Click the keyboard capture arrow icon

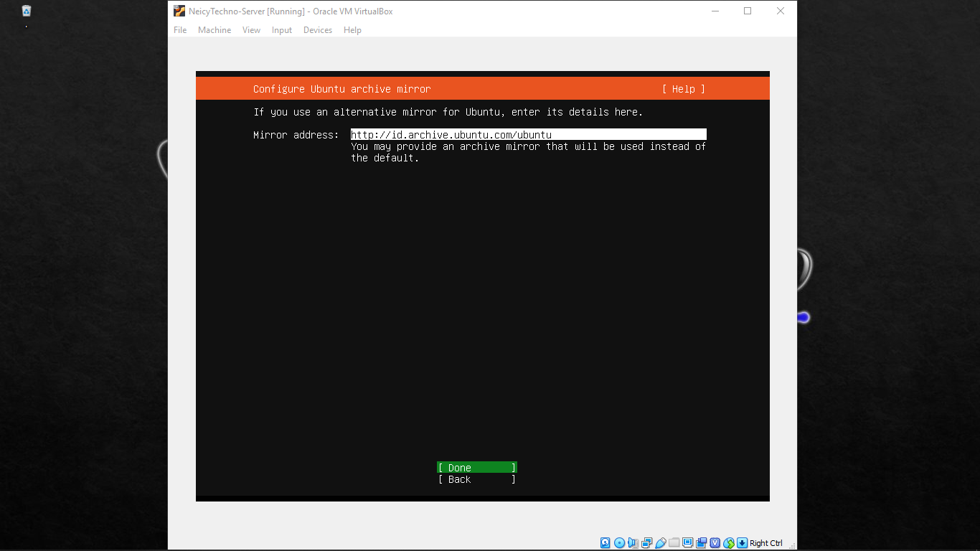[x=743, y=543]
